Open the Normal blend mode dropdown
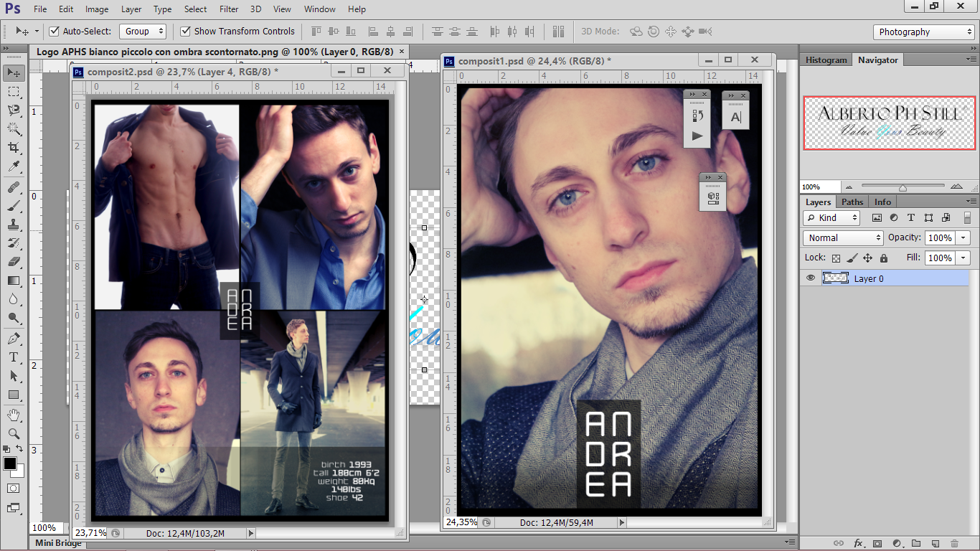 point(843,237)
